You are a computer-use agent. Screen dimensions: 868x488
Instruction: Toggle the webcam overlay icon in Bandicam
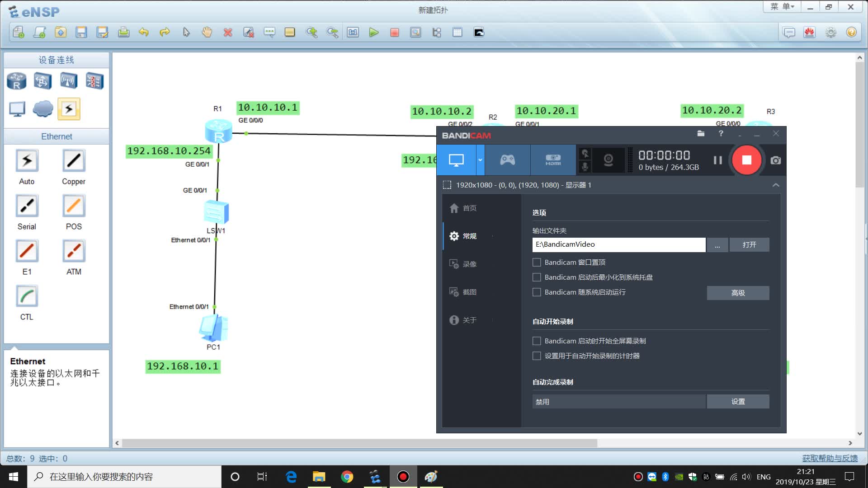click(x=609, y=160)
